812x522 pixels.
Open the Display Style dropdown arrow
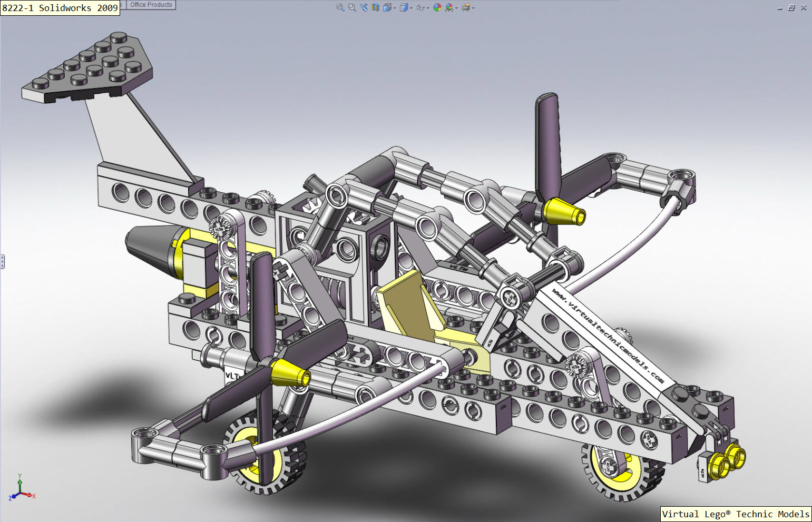411,8
